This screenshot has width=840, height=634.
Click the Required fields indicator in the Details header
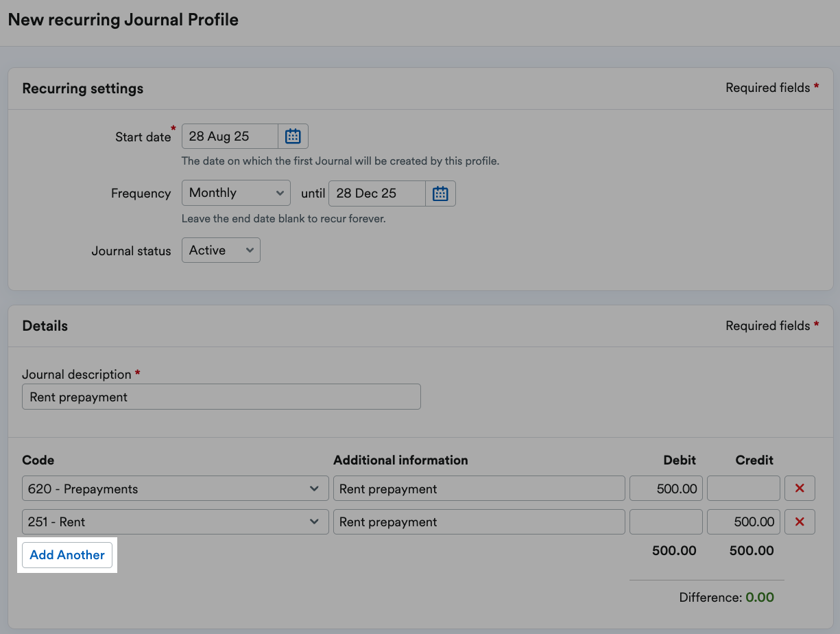771,325
